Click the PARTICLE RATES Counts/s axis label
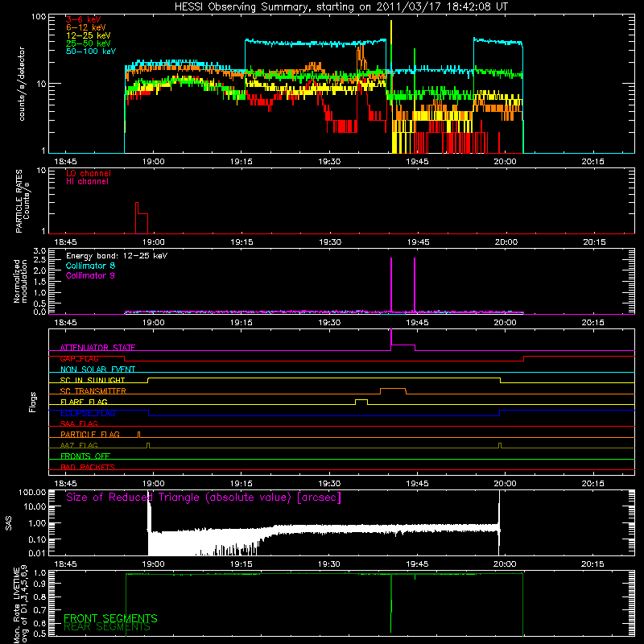The width and height of the screenshot is (644, 644). coord(23,201)
